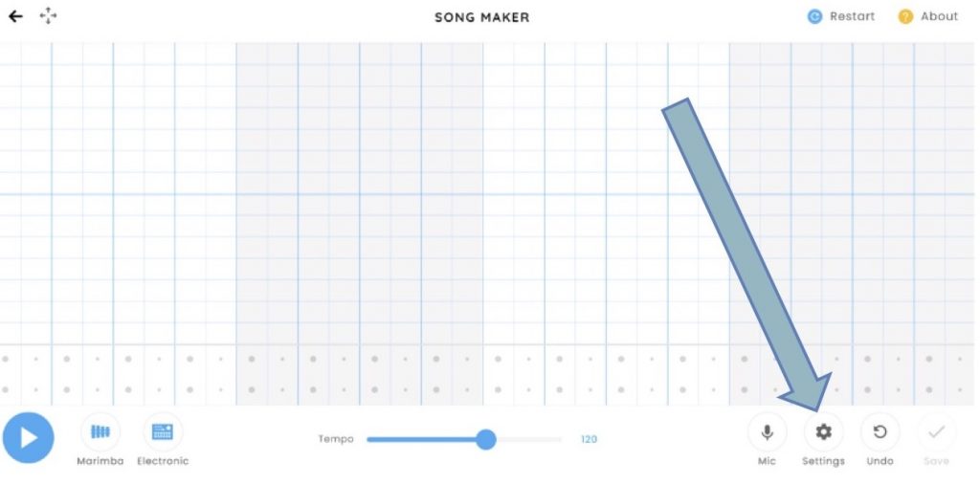Click the tempo value 120
Image resolution: width=980 pixels, height=484 pixels.
(x=589, y=439)
